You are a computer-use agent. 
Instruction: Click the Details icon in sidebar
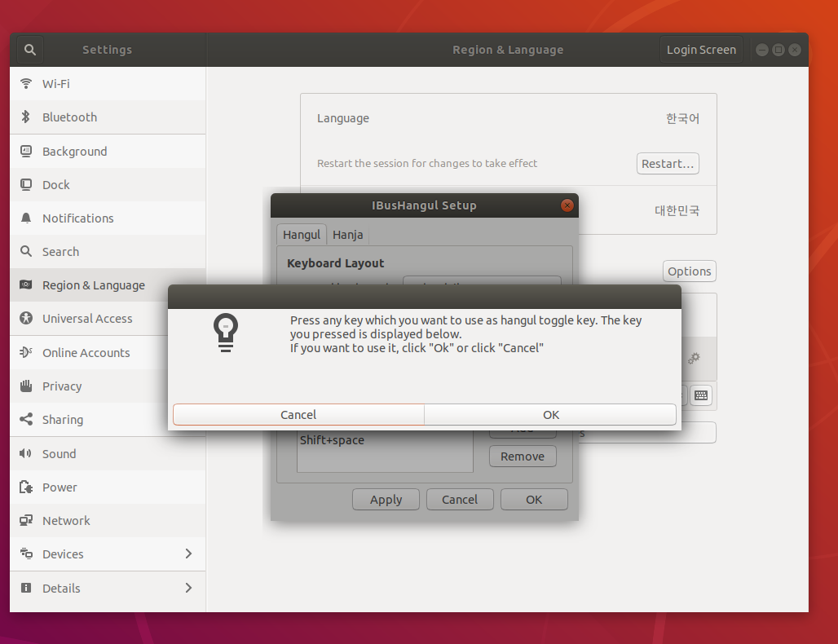point(25,588)
